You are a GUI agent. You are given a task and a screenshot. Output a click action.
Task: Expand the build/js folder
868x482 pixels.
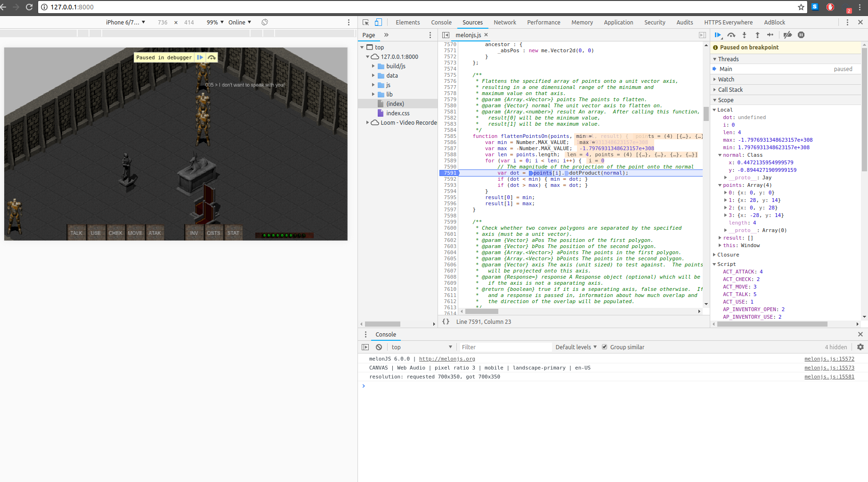pyautogui.click(x=373, y=66)
